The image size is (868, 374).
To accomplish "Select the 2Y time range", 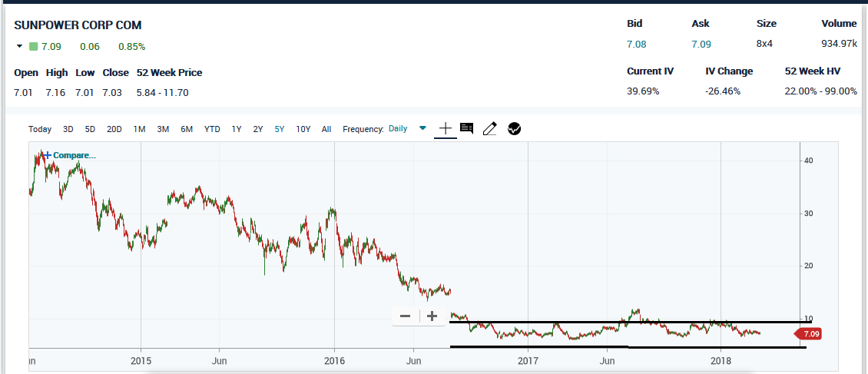I will tap(258, 129).
